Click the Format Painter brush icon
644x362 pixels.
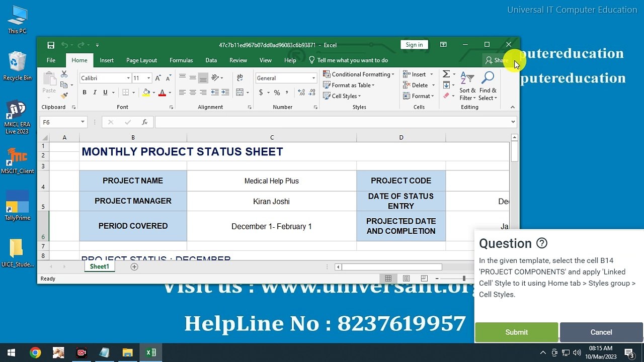[64, 96]
